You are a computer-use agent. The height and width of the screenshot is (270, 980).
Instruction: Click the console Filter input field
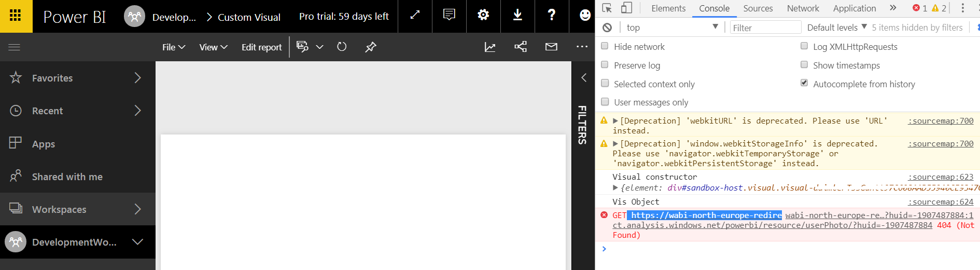765,28
